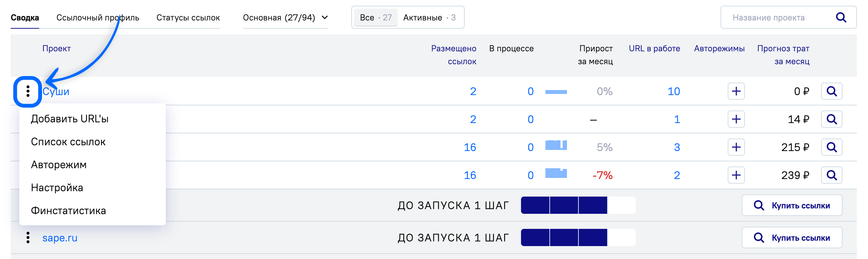Open the Ссылочный профиль tab
Screen dimensions: 868x259
[x=98, y=18]
